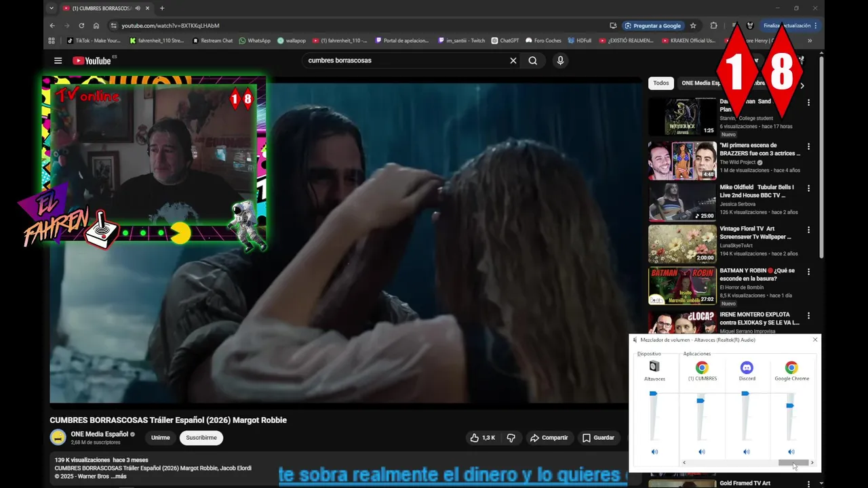Open the Mike Oldfield Tubular Bells thumbnail
This screenshot has width=868, height=488.
[682, 202]
